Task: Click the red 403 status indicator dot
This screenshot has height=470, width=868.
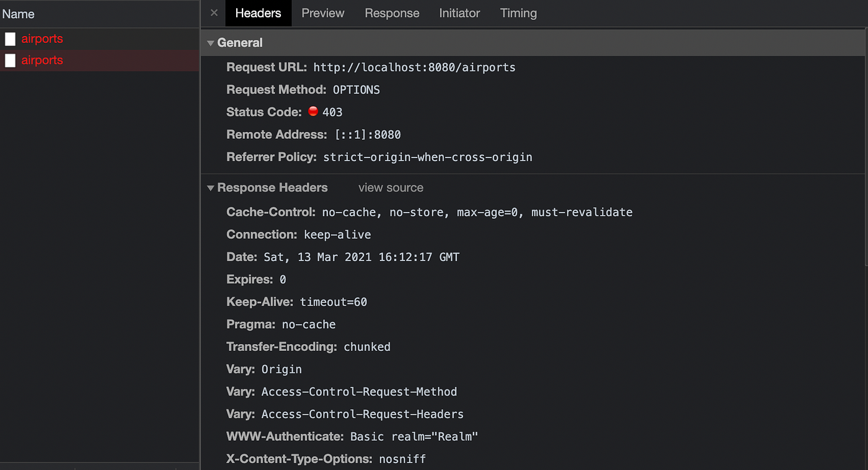Action: coord(313,112)
